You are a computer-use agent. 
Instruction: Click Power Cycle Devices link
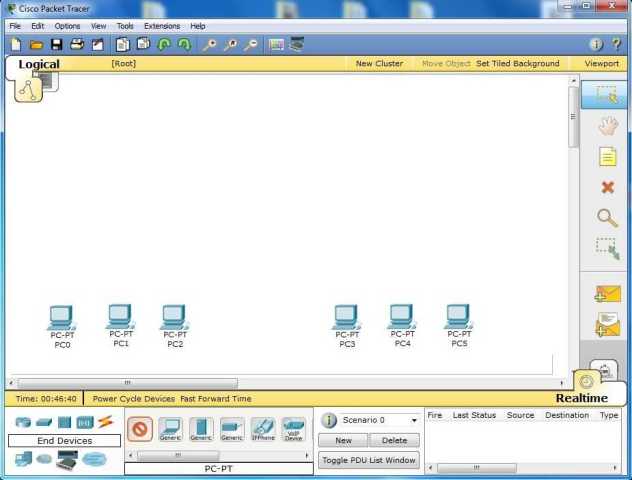[134, 398]
